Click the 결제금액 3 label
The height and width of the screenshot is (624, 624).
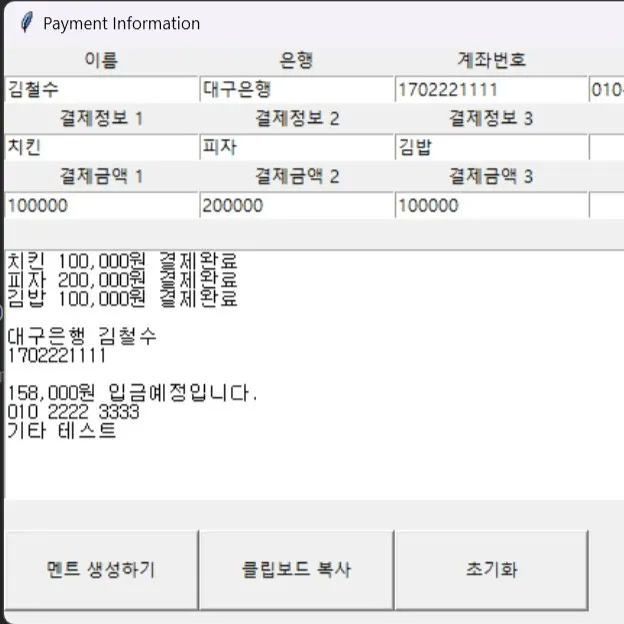pos(491,176)
